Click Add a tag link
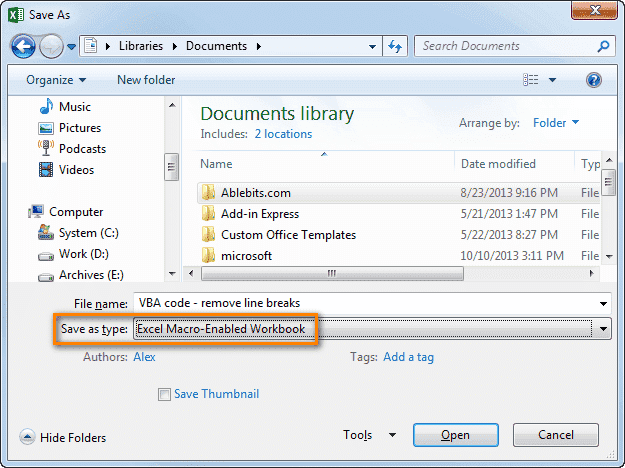Screen dimensions: 625x468 409,357
